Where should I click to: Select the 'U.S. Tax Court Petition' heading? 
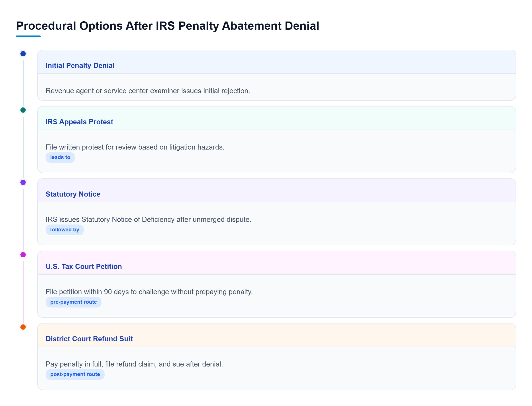[x=84, y=266]
